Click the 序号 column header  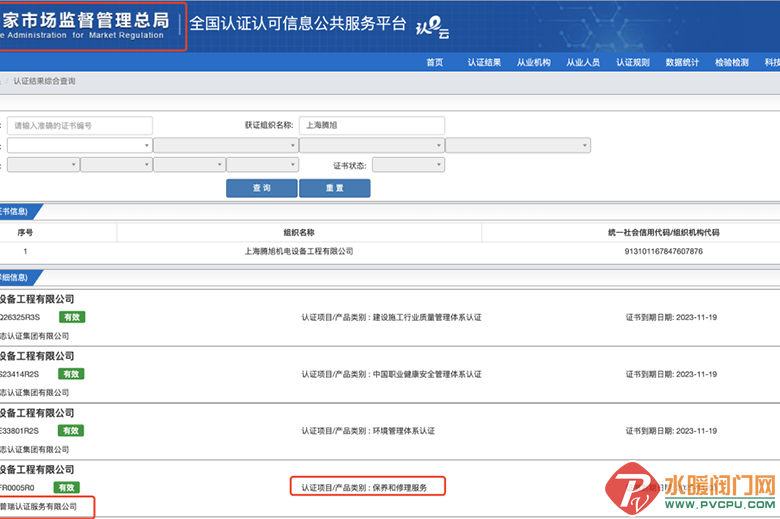25,232
